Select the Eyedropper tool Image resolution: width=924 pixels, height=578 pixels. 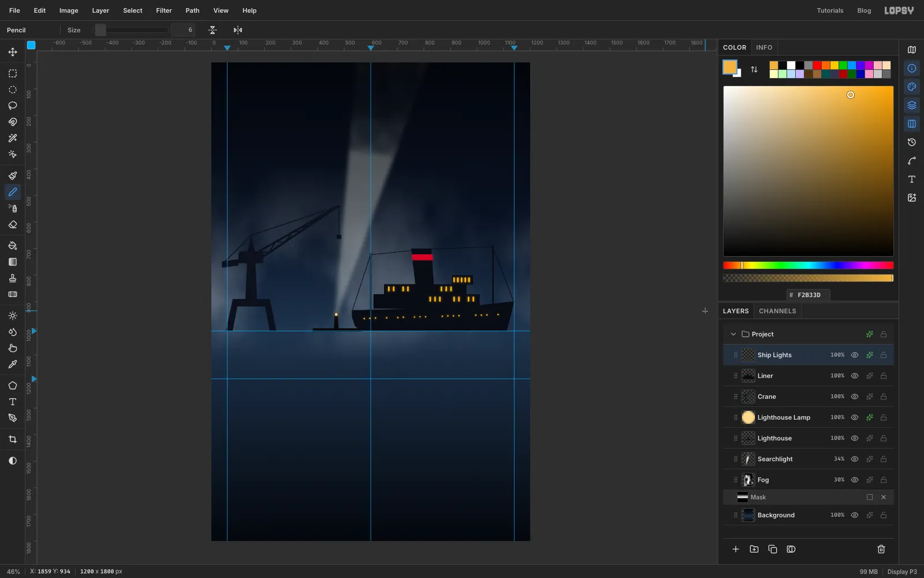[13, 364]
